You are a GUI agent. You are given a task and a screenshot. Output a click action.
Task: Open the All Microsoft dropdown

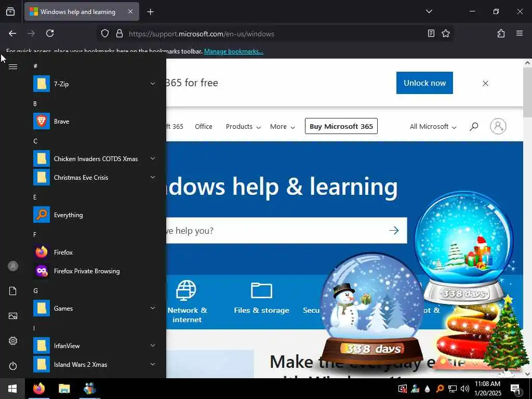[433, 127]
